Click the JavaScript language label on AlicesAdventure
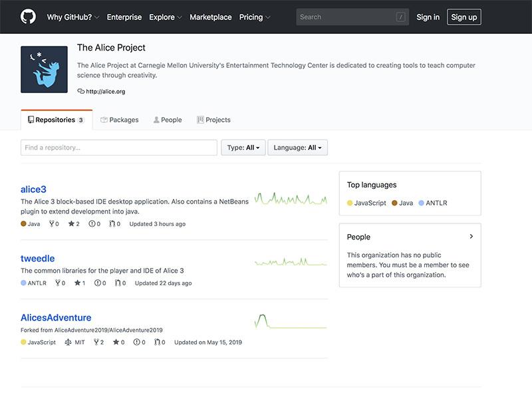This screenshot has height=399, width=532. coord(41,342)
